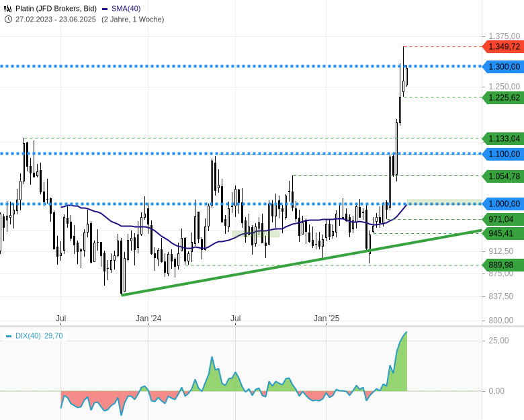
Task: Click the green 1.225,62 price tag
Action: pyautogui.click(x=503, y=97)
